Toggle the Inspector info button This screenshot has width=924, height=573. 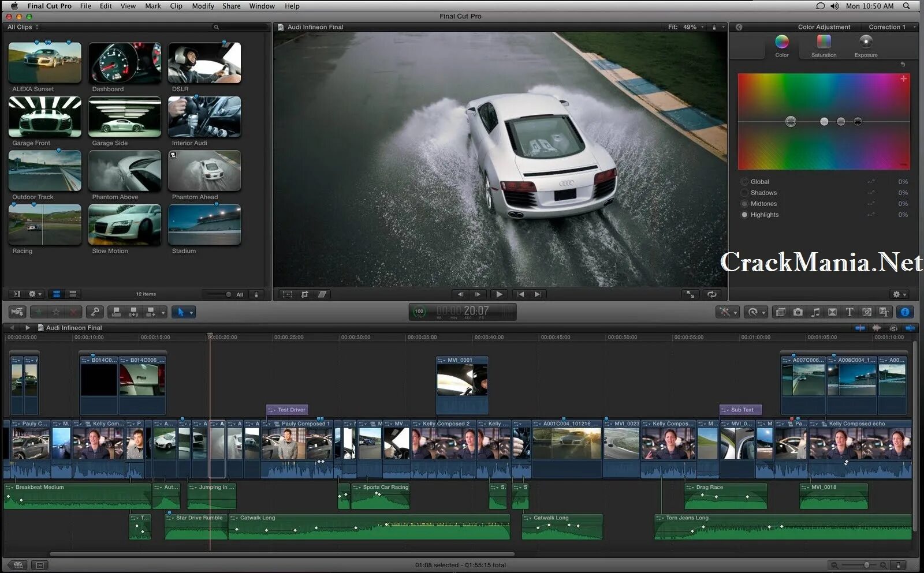[x=905, y=312]
